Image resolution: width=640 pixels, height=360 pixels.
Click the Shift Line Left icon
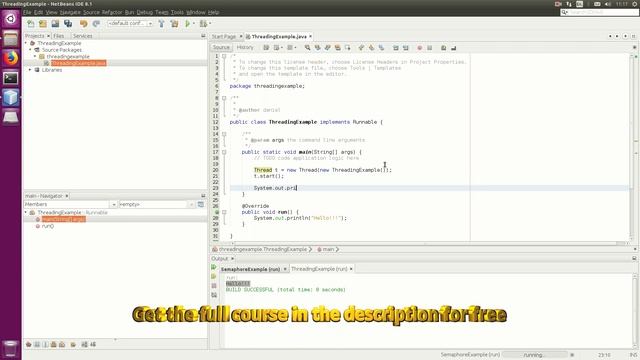tap(396, 48)
